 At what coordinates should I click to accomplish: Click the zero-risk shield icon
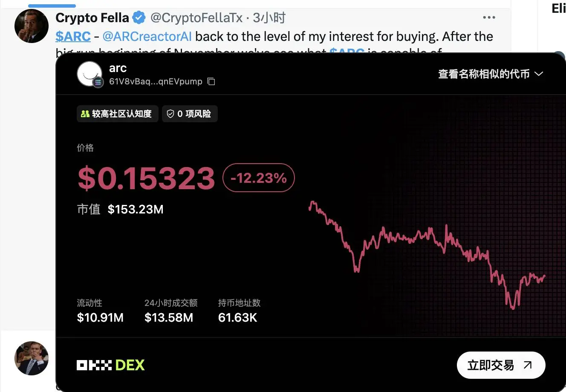pos(170,114)
